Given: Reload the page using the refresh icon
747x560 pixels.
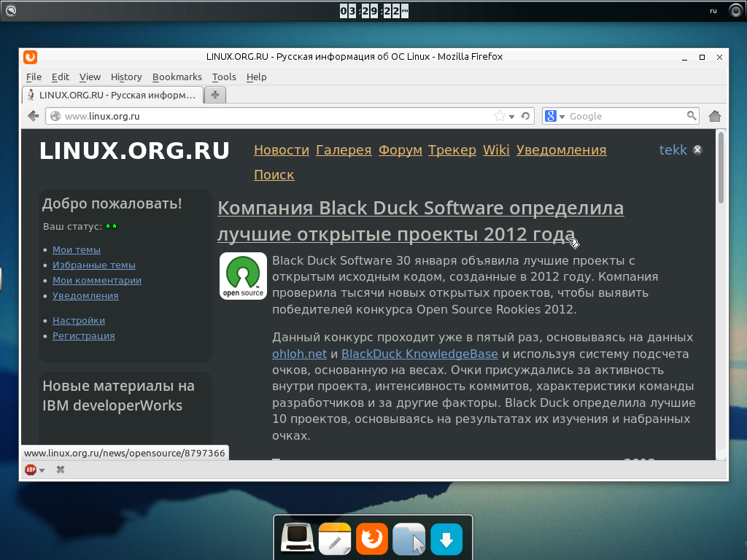Looking at the screenshot, I should pos(525,116).
